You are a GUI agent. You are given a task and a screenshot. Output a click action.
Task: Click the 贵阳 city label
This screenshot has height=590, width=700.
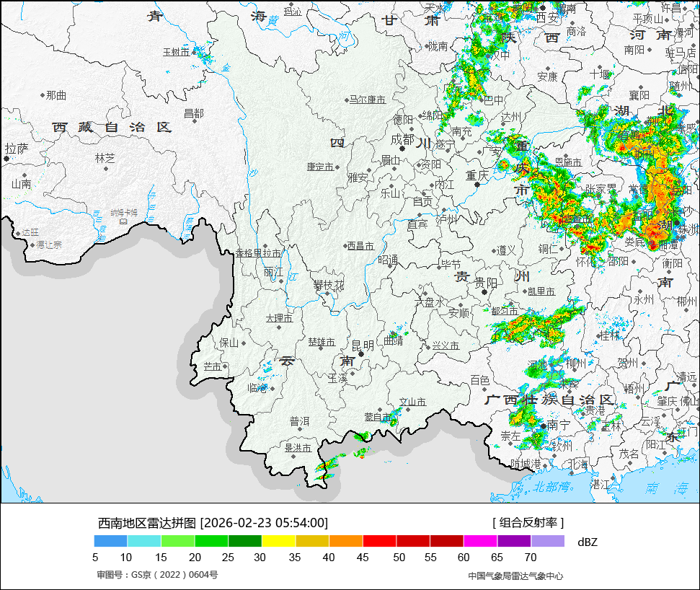click(486, 283)
